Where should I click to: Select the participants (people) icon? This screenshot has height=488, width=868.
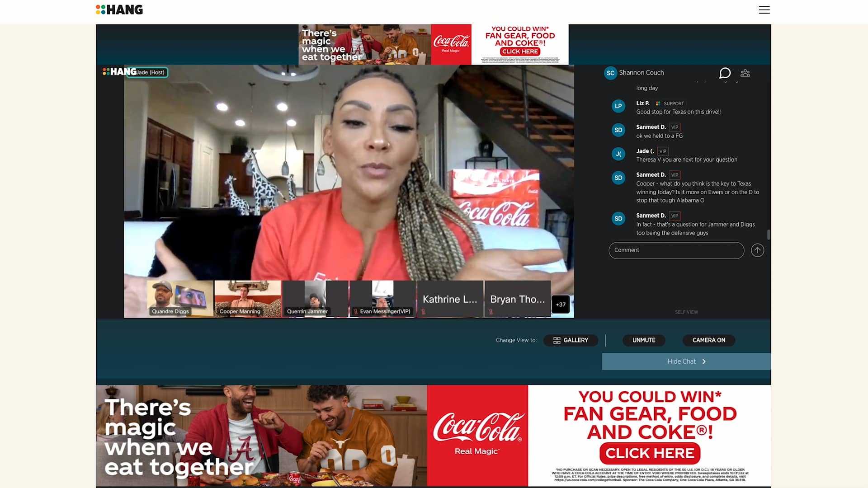[745, 73]
